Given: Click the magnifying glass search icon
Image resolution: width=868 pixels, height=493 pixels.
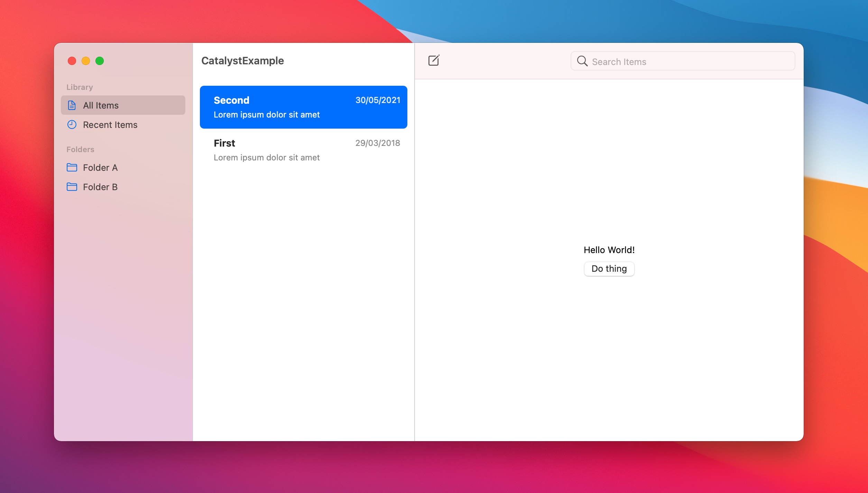Looking at the screenshot, I should [582, 61].
